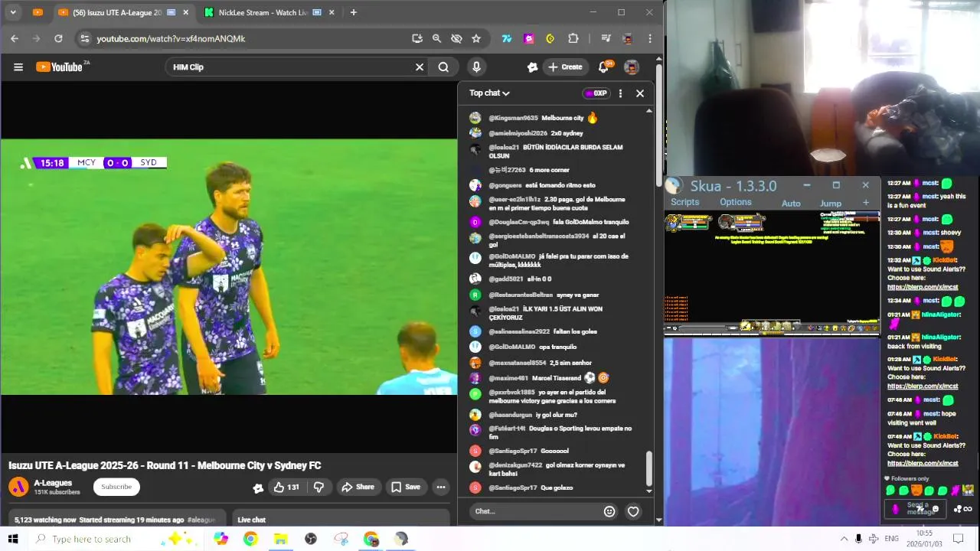980x551 pixels.
Task: Send a heart reaction in chat
Action: (633, 511)
